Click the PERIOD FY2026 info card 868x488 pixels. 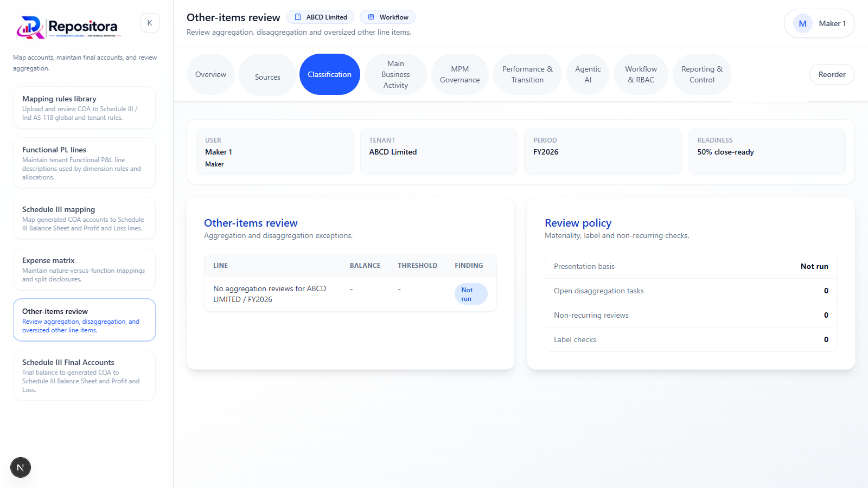(x=603, y=152)
